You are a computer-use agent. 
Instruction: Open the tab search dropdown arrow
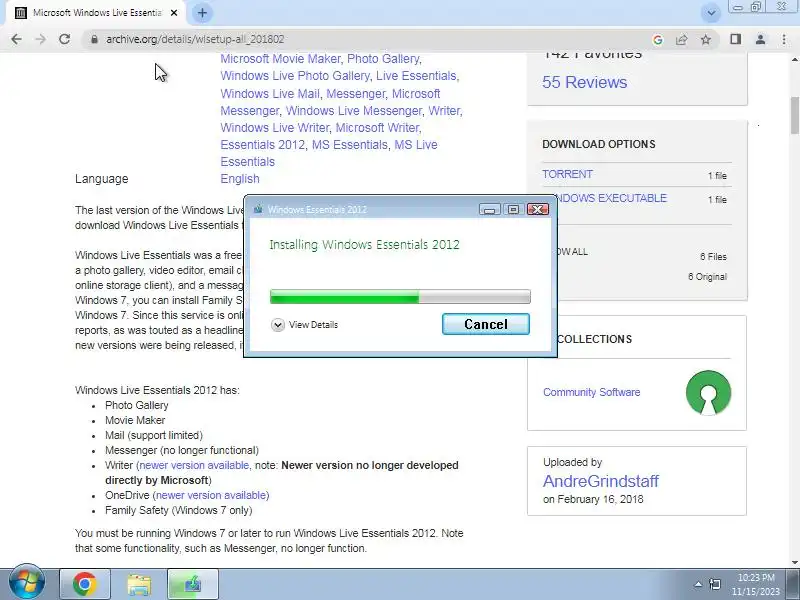pyautogui.click(x=711, y=13)
